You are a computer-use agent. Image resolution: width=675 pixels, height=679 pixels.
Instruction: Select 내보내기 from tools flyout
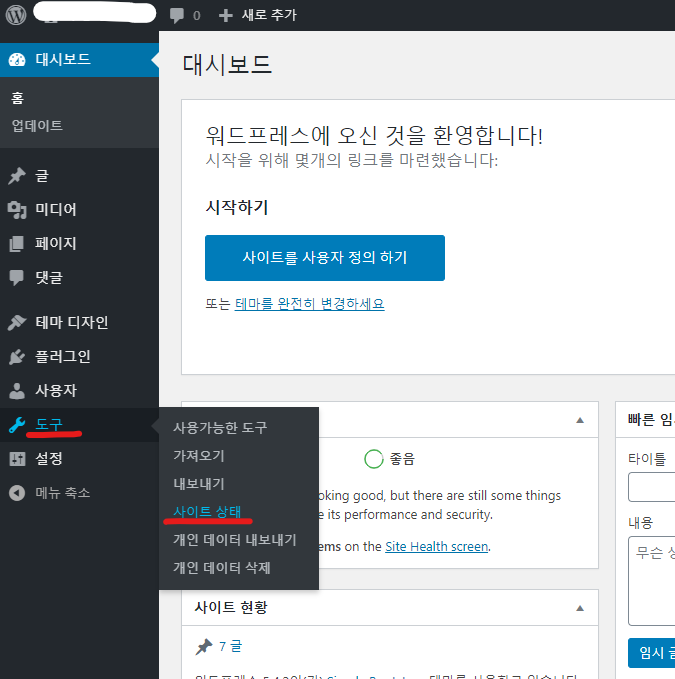(199, 484)
